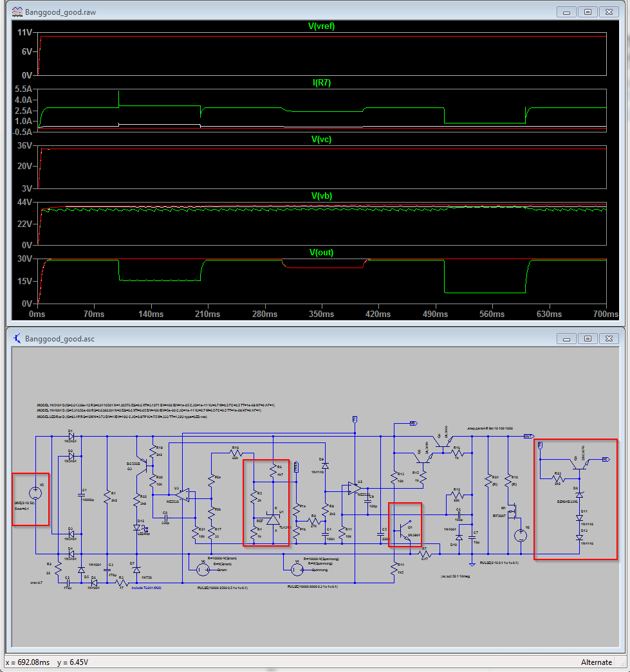630x672 pixels.
Task: Select the V2 pulse voltage source
Action: click(521, 535)
